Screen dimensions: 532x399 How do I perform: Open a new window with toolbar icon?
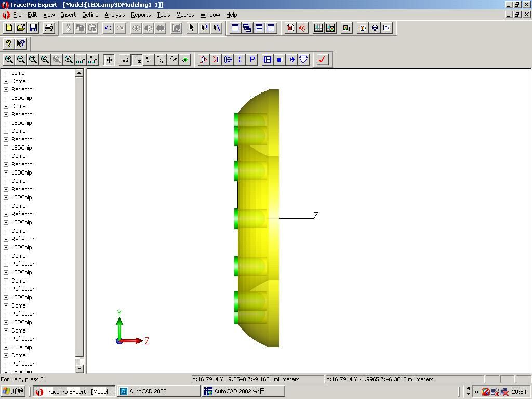[x=235, y=28]
